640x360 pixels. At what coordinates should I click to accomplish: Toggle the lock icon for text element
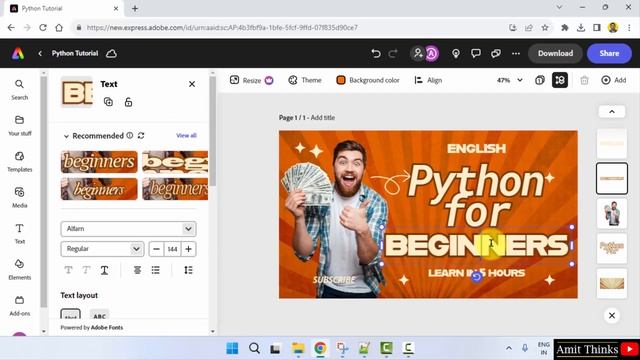pos(128,102)
